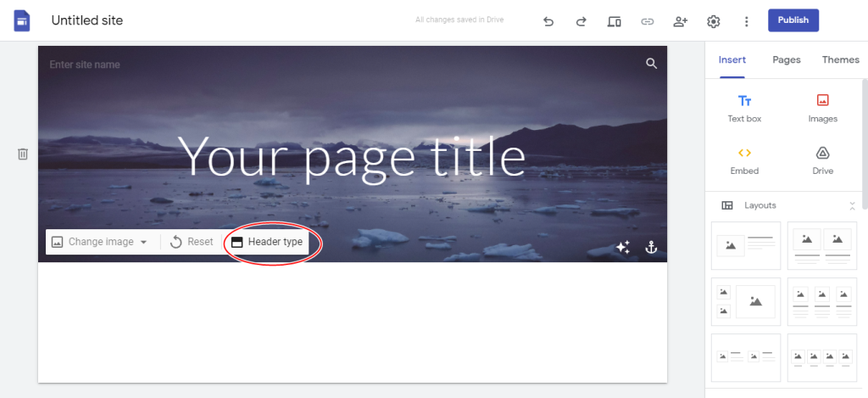Click the Redo arrow in top toolbar
The height and width of the screenshot is (398, 868).
pyautogui.click(x=581, y=21)
